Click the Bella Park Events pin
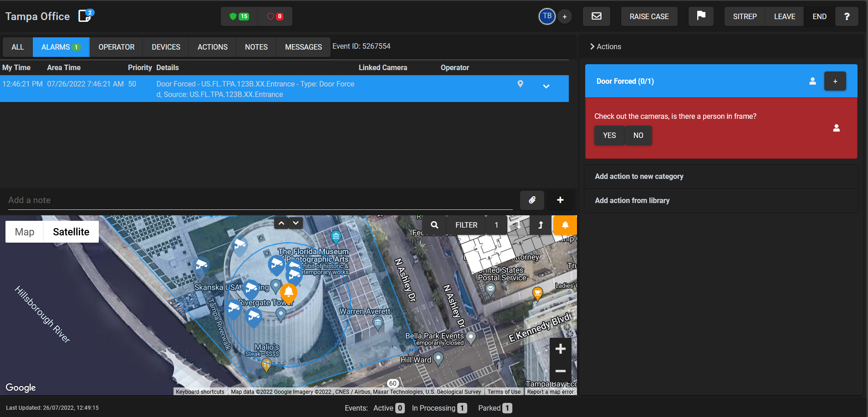This screenshot has height=417, width=868. coord(471,337)
